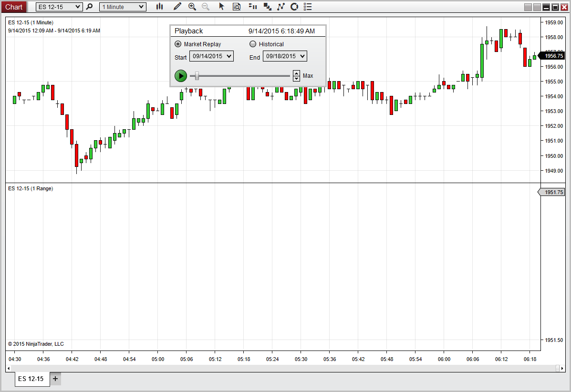Open the Chart menu button
Screen dimensions: 571x392
click(13, 7)
